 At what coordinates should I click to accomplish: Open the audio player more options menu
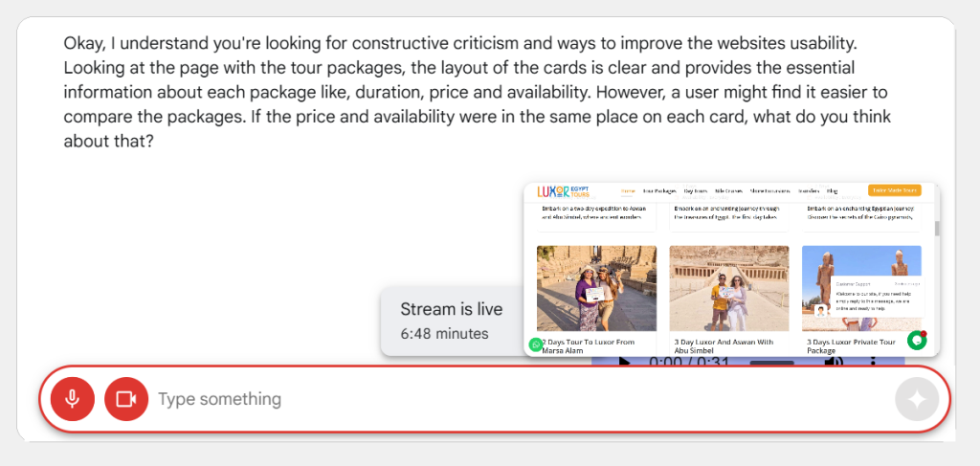(x=873, y=363)
